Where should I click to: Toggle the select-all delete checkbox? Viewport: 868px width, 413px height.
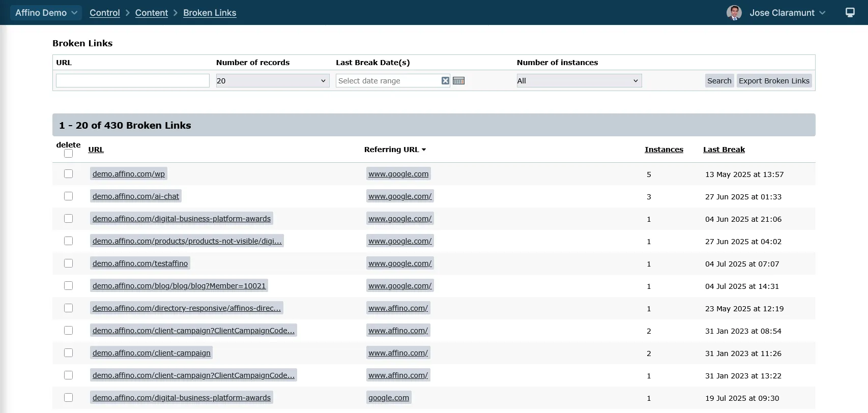click(x=69, y=154)
